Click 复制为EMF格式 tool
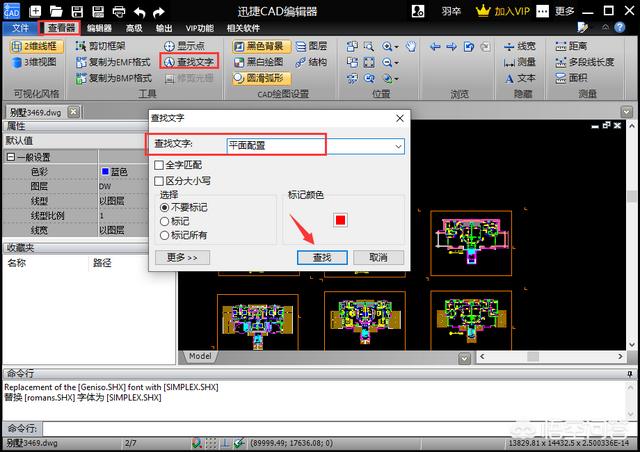Image resolution: width=640 pixels, height=452 pixels. pos(113,62)
